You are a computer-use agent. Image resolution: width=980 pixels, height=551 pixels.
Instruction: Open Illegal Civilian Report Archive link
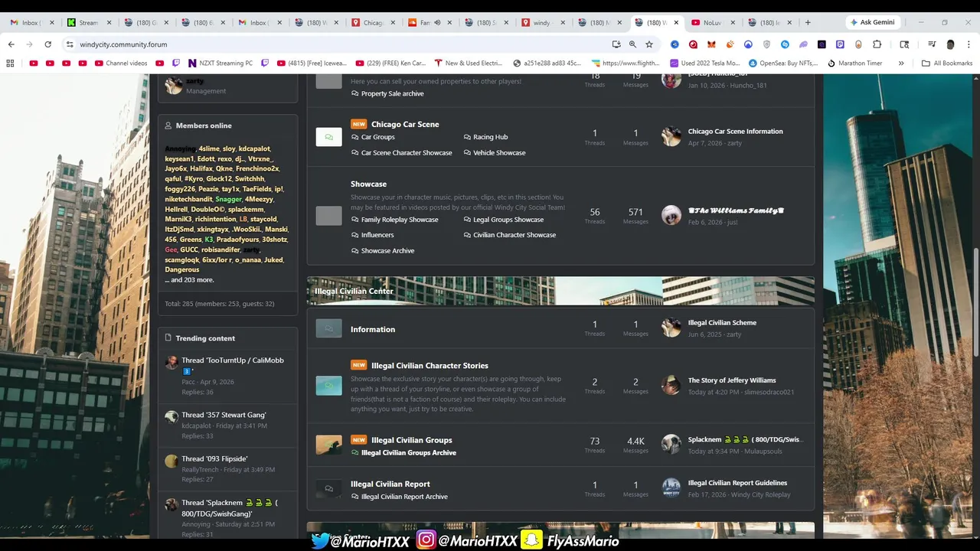[404, 497]
